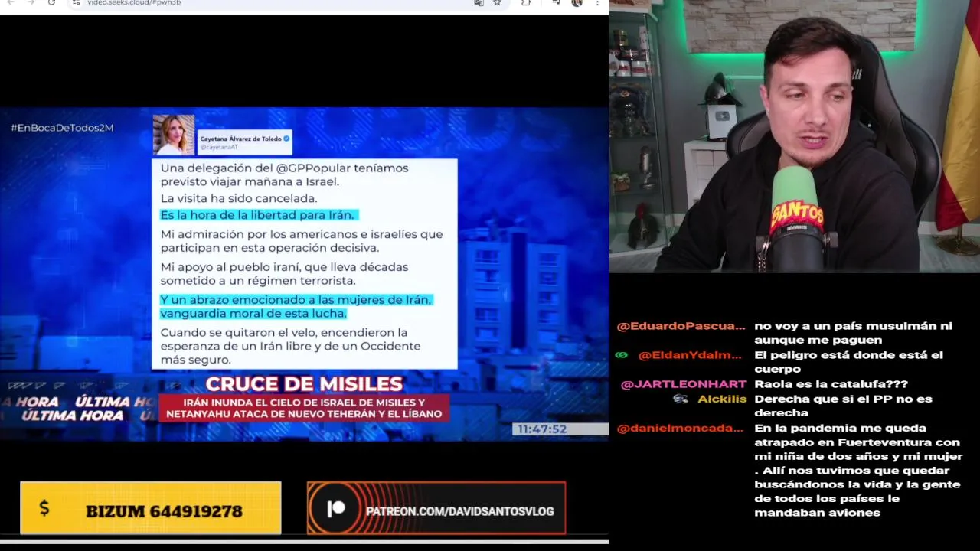Click the badge icon before Alckilis
The image size is (980, 551).
click(681, 399)
